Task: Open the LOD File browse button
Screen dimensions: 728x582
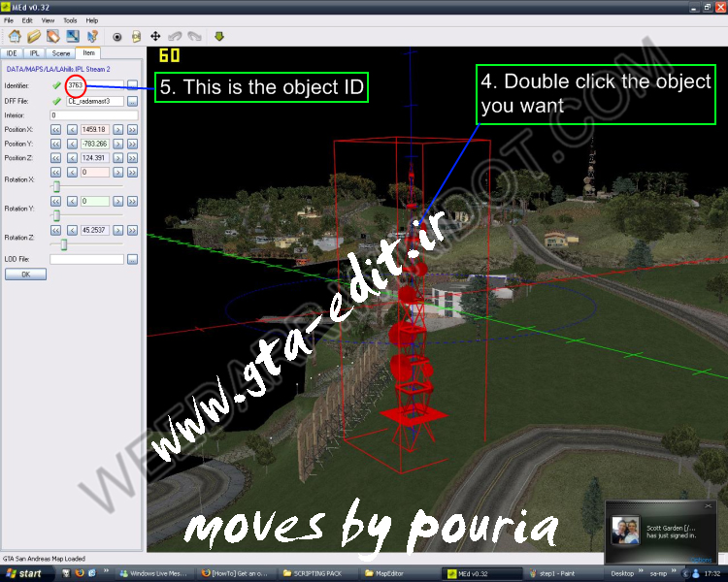Action: [132, 259]
